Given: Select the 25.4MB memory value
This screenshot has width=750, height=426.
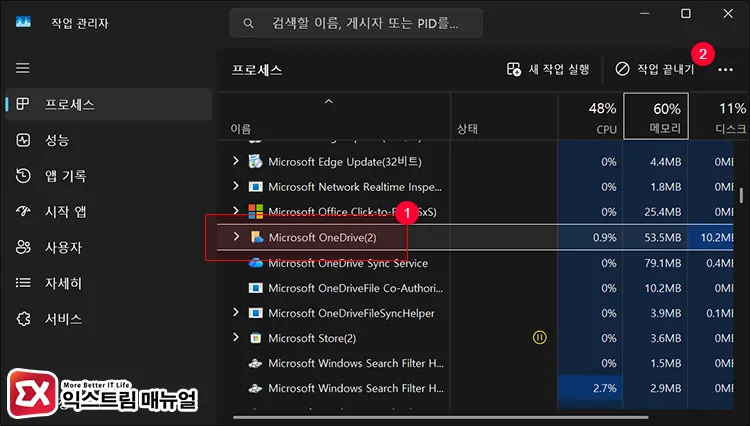Looking at the screenshot, I should 662,211.
